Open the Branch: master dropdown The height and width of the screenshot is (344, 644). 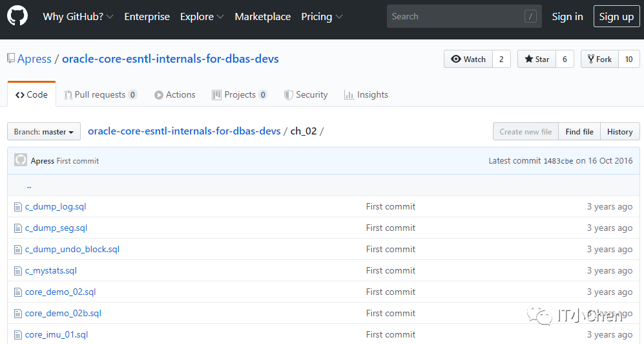point(43,132)
